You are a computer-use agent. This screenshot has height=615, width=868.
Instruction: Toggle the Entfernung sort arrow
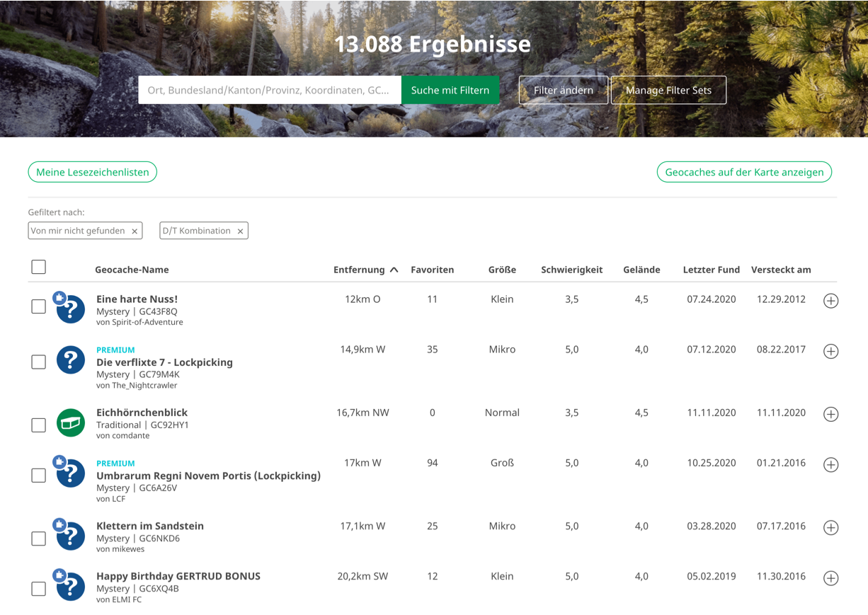[394, 270]
